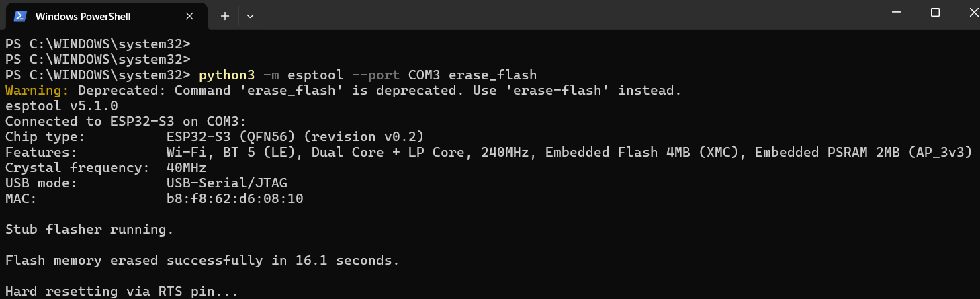This screenshot has width=980, height=299.
Task: Click the first empty PS prompt line
Action: click(97, 44)
